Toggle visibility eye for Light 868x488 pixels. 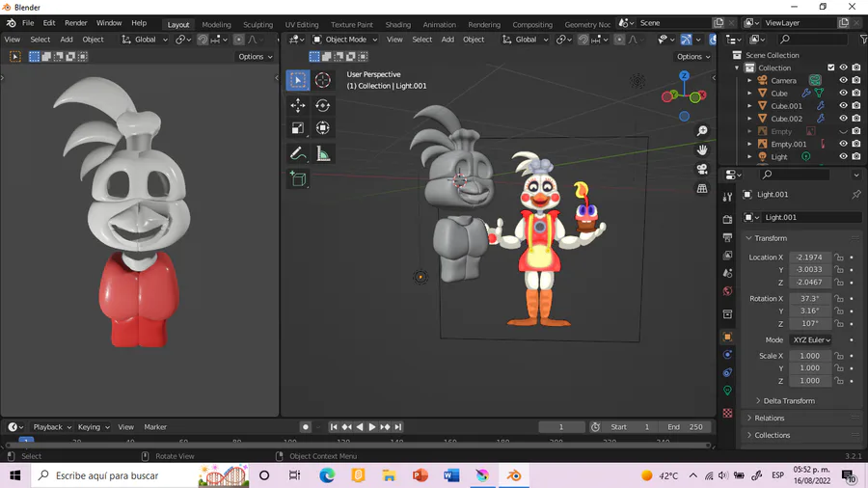(x=843, y=156)
